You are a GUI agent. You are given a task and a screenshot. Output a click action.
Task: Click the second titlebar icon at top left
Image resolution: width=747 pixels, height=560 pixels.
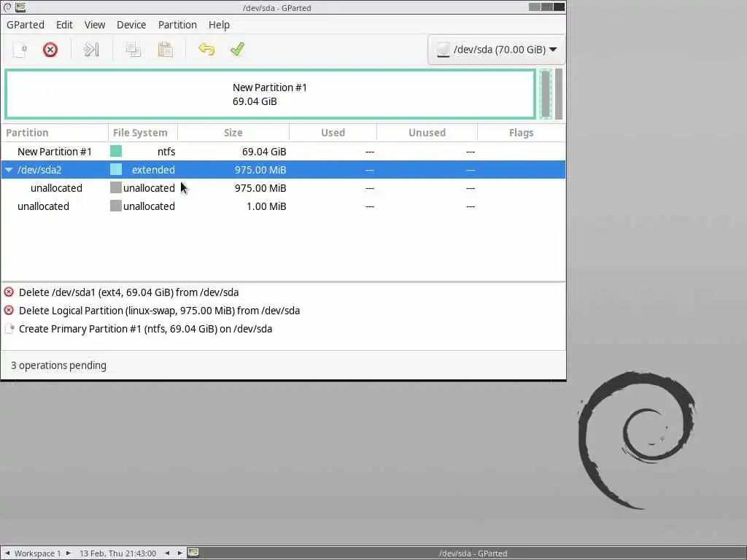click(20, 7)
